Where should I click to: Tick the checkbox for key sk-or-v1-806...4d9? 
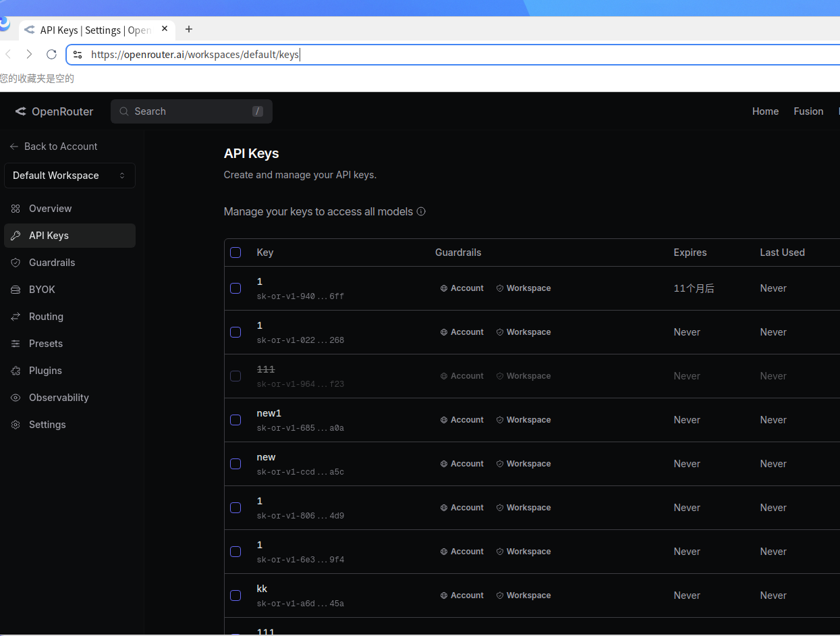(x=235, y=508)
